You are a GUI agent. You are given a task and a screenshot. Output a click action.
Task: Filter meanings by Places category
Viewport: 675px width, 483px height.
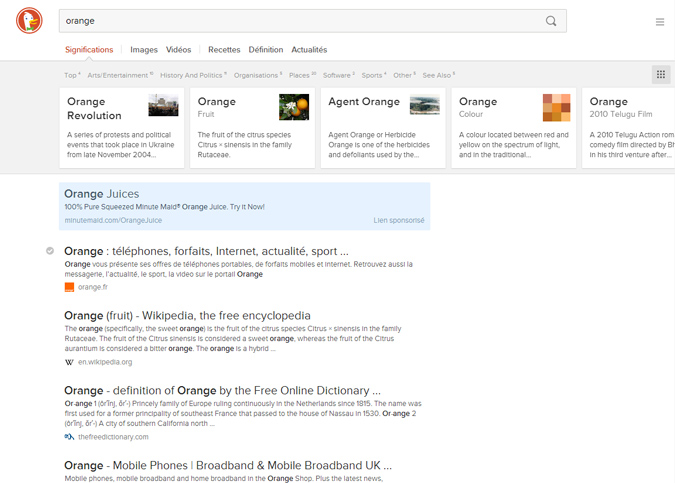[x=300, y=75]
